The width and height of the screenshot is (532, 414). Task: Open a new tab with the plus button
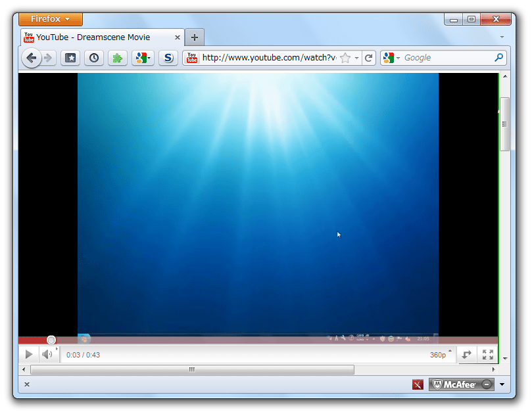(195, 37)
